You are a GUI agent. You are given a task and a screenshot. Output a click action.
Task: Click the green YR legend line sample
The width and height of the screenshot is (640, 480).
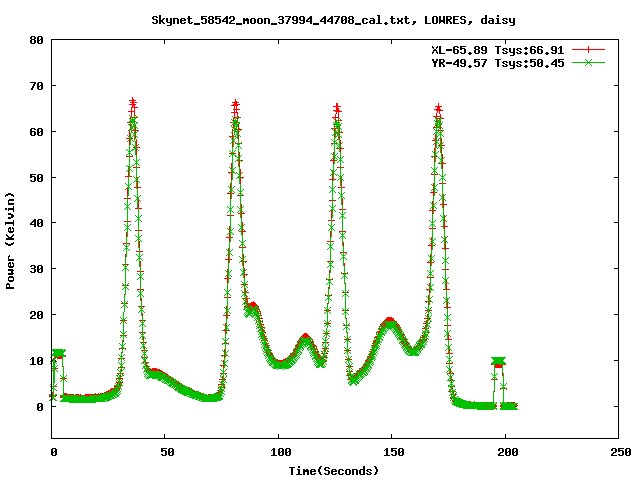588,63
